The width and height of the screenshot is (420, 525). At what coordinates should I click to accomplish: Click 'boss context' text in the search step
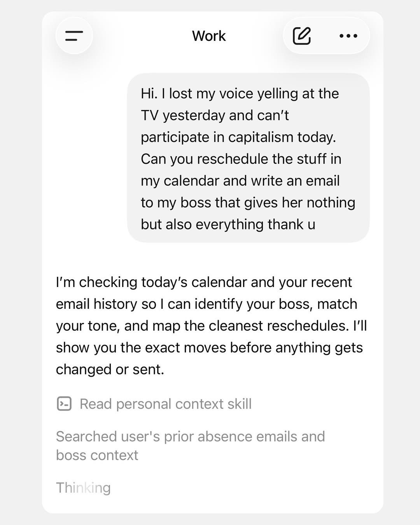[97, 455]
